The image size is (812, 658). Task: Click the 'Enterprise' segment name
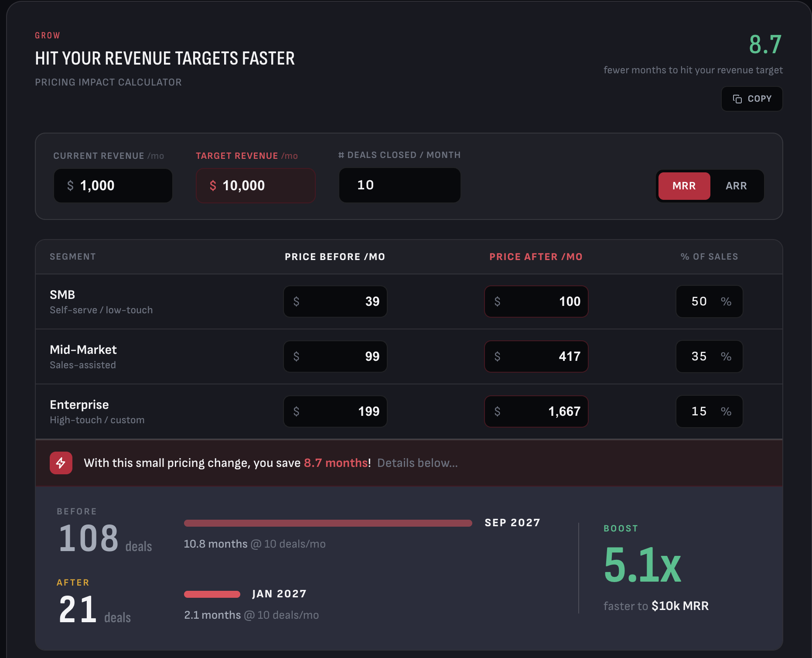click(x=79, y=405)
